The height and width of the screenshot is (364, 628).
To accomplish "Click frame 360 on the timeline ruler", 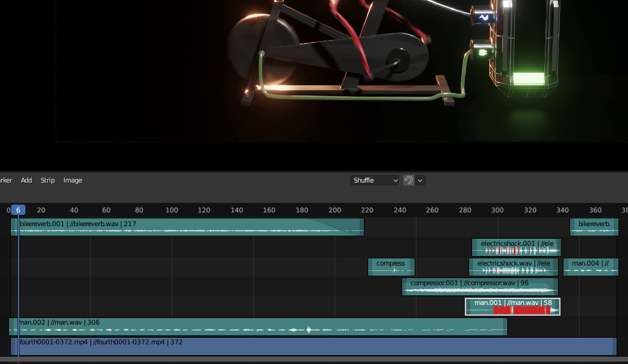I will tap(595, 210).
